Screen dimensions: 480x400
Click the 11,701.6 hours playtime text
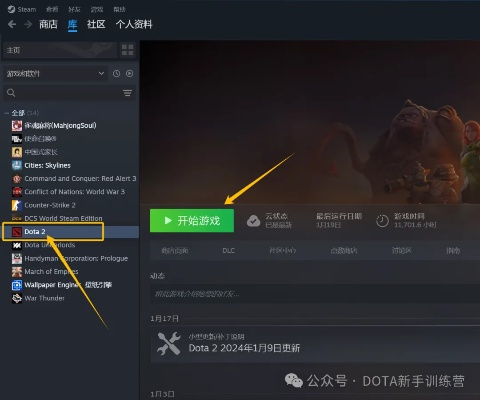415,225
